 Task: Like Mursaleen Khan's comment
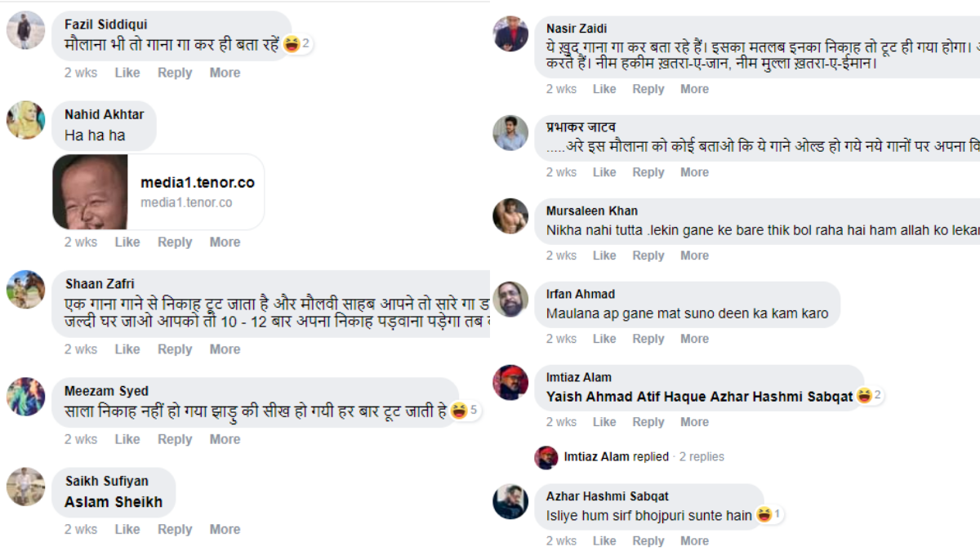point(604,256)
